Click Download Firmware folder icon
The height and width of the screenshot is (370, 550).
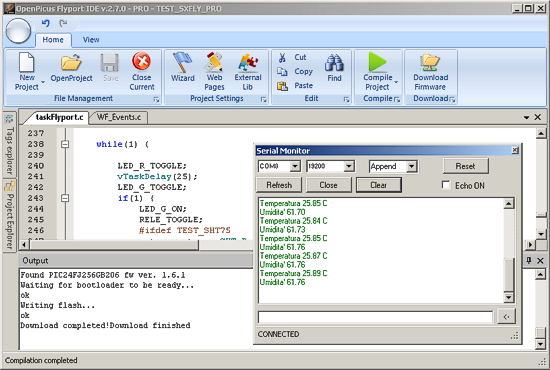pos(430,63)
